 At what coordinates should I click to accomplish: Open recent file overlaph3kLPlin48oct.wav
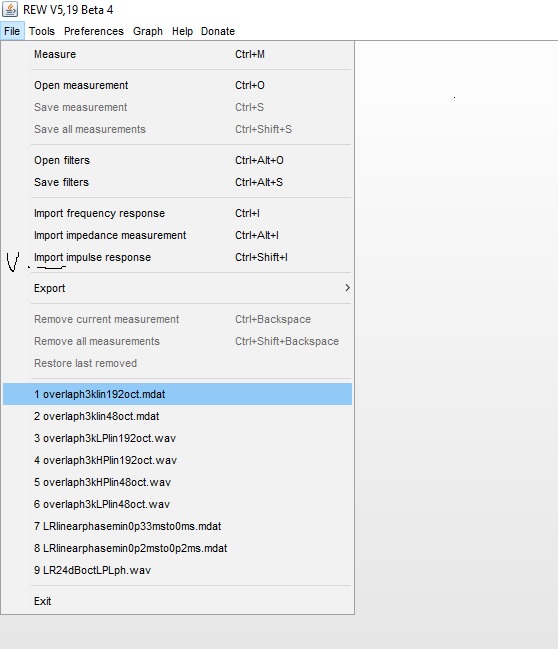point(177,504)
